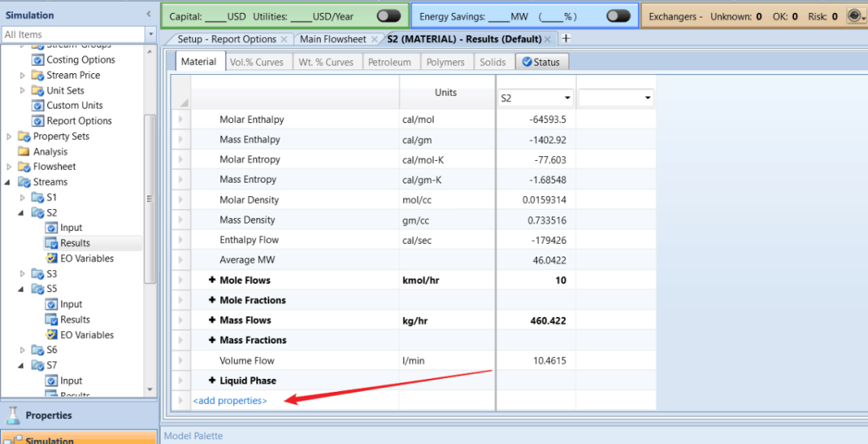Collapse the Simulation navigation pane

149,14
